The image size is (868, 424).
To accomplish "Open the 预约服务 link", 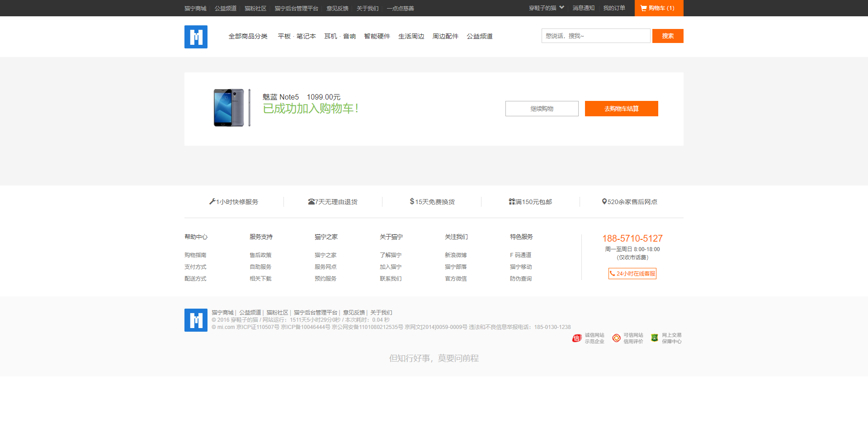I will tap(325, 279).
